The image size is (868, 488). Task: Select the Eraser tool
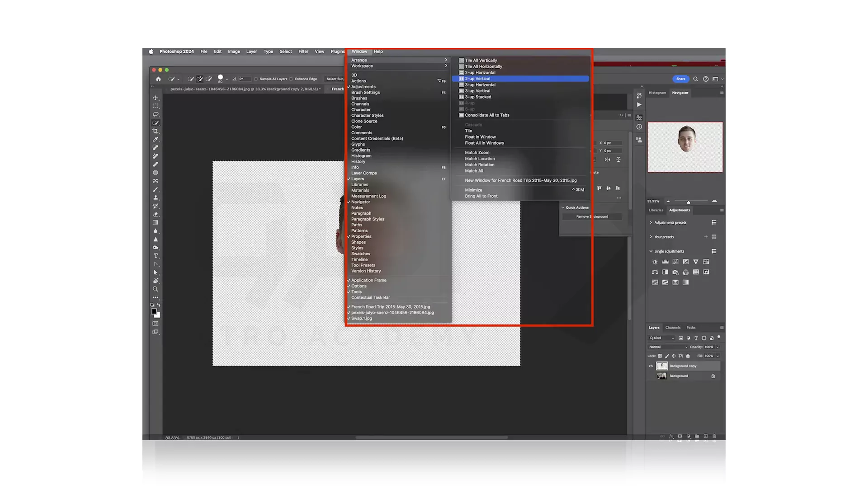pos(156,214)
